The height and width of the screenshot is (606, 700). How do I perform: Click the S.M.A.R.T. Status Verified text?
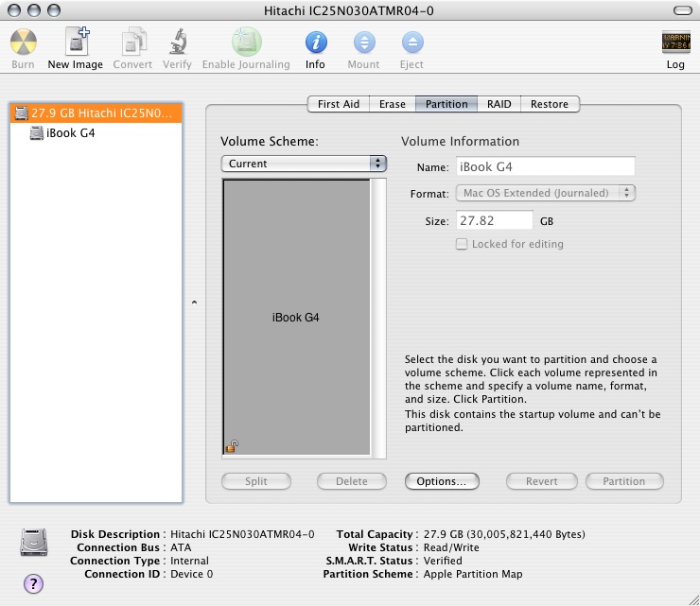[x=443, y=561]
